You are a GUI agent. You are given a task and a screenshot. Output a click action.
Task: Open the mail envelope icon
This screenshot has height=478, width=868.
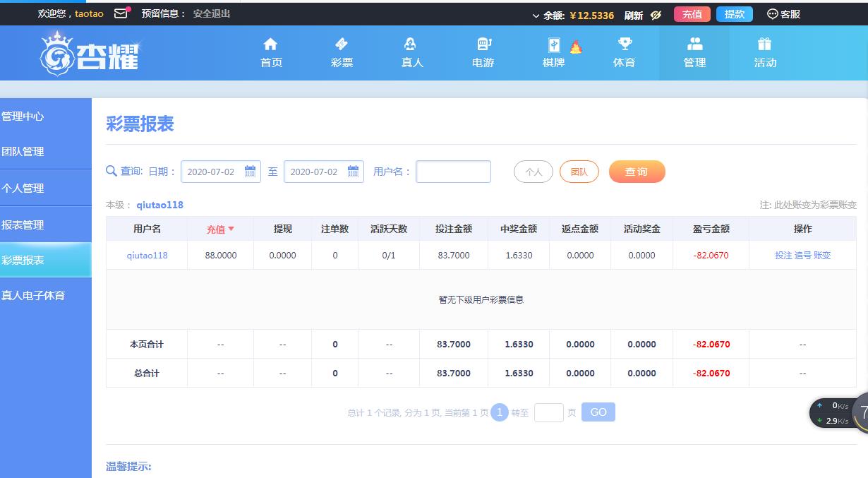[121, 13]
